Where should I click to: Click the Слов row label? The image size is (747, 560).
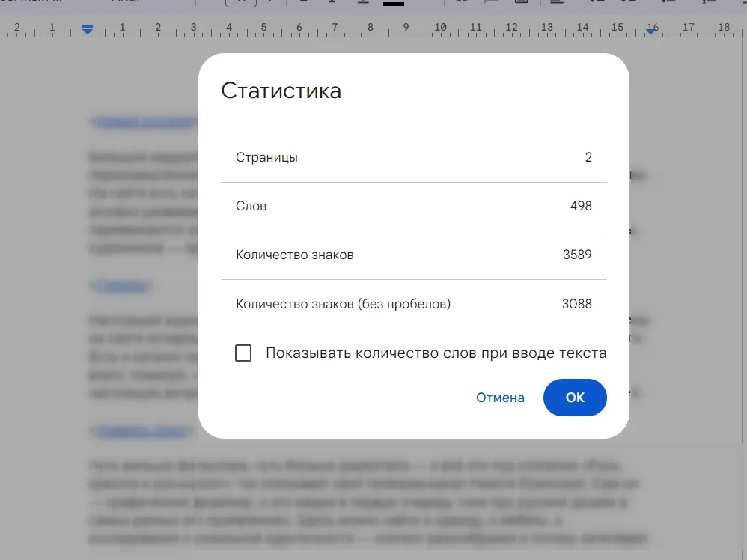pos(251,206)
